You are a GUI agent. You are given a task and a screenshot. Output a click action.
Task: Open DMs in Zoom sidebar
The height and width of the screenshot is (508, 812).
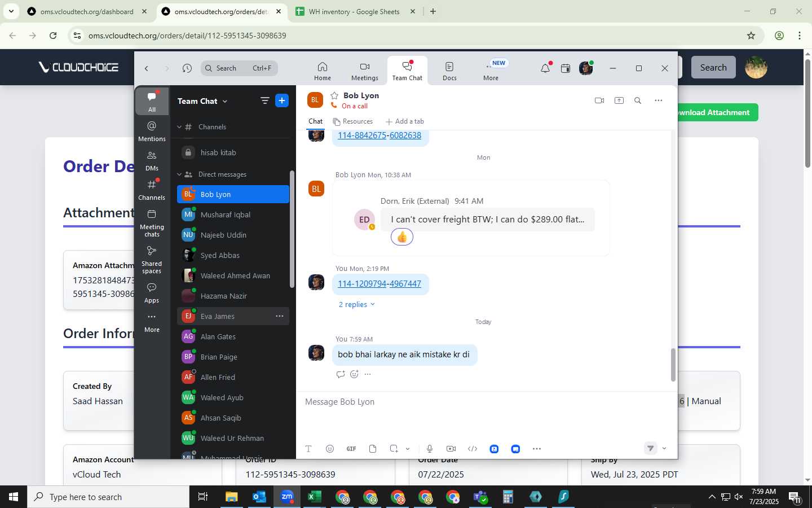[152, 160]
